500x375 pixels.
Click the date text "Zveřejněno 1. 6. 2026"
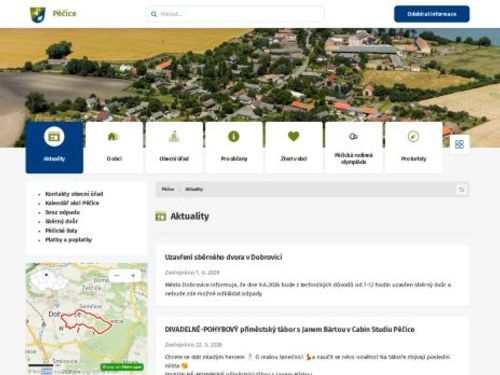192,272
